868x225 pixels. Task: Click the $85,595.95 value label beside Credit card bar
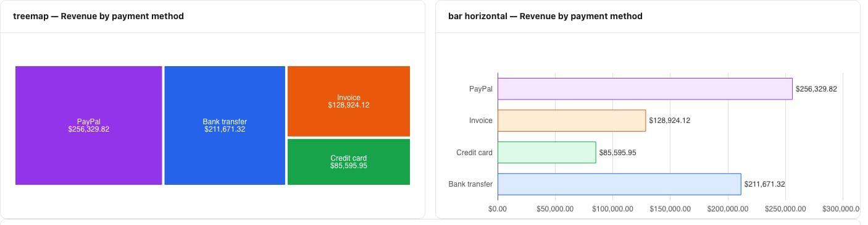point(618,153)
